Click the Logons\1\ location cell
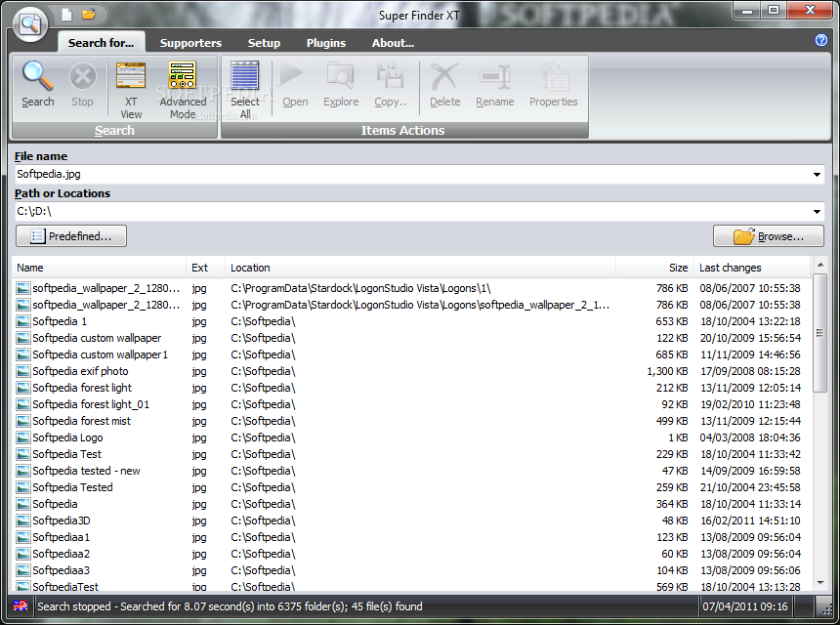840x625 pixels. [x=360, y=288]
